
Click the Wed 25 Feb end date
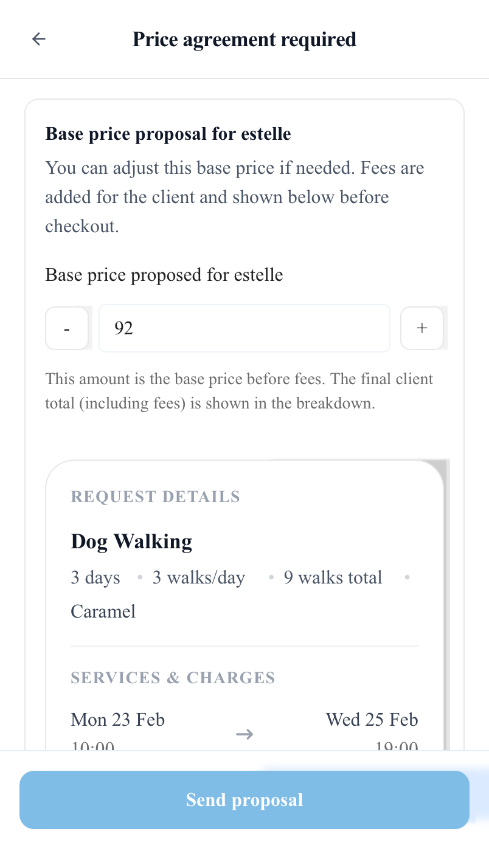click(x=372, y=719)
